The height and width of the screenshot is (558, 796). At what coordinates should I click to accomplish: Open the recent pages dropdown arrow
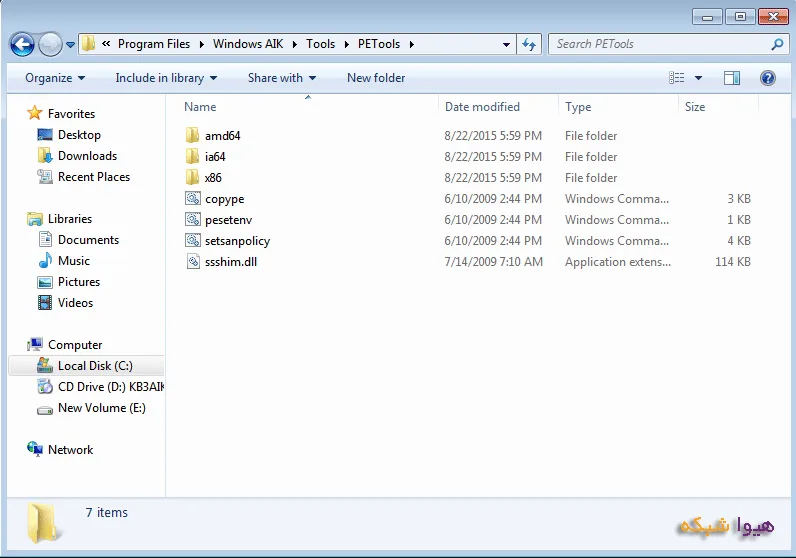point(71,45)
